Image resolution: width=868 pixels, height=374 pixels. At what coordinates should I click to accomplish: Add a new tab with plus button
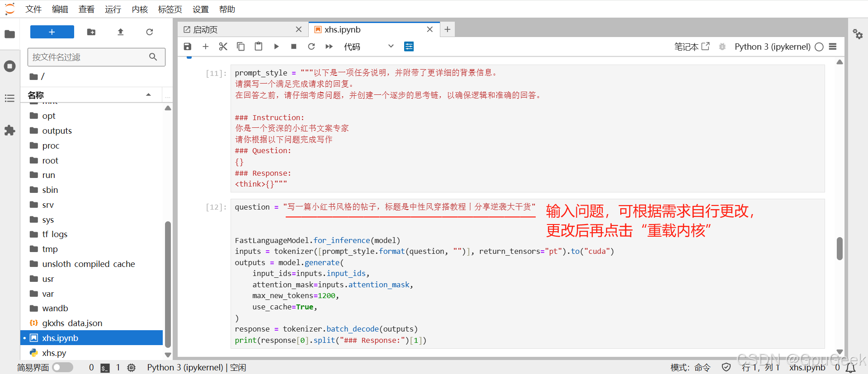pos(448,29)
